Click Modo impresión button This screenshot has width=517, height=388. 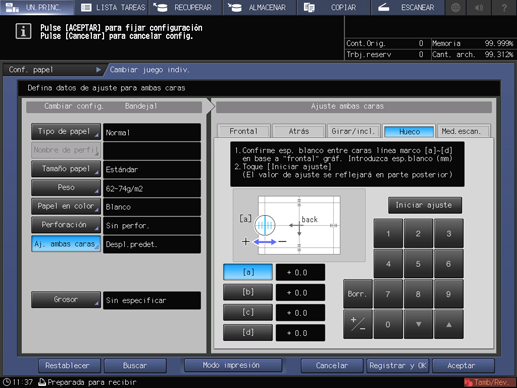(233, 365)
